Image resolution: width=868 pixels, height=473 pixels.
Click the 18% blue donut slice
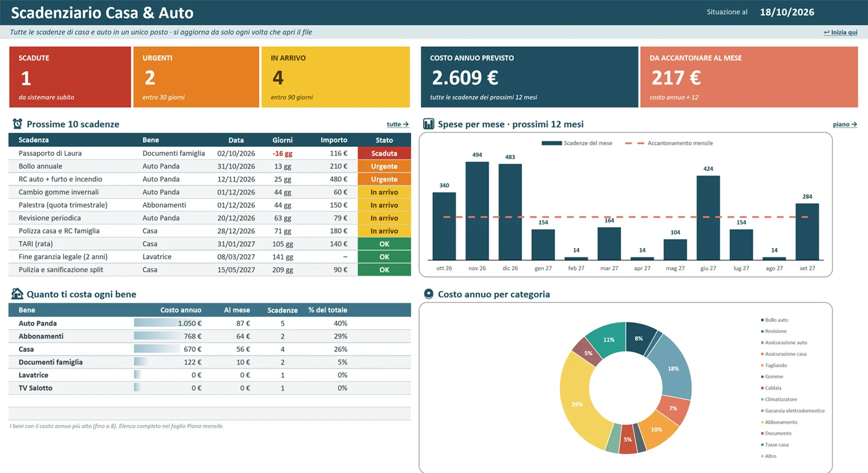coord(673,368)
